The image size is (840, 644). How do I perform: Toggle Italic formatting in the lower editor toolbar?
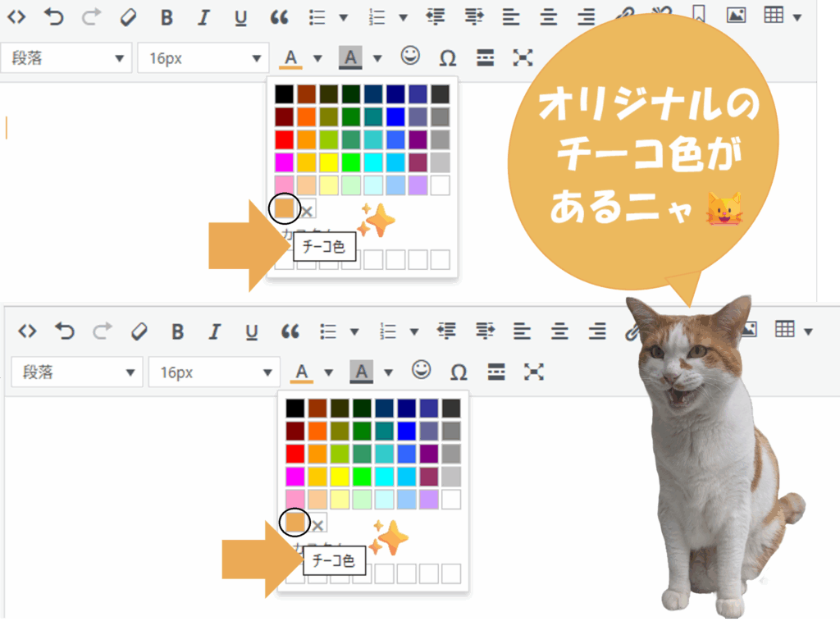click(x=214, y=331)
